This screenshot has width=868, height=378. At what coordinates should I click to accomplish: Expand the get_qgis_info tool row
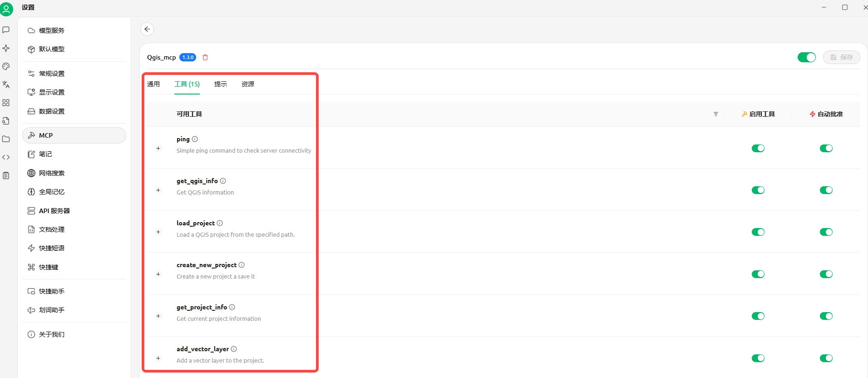click(158, 190)
